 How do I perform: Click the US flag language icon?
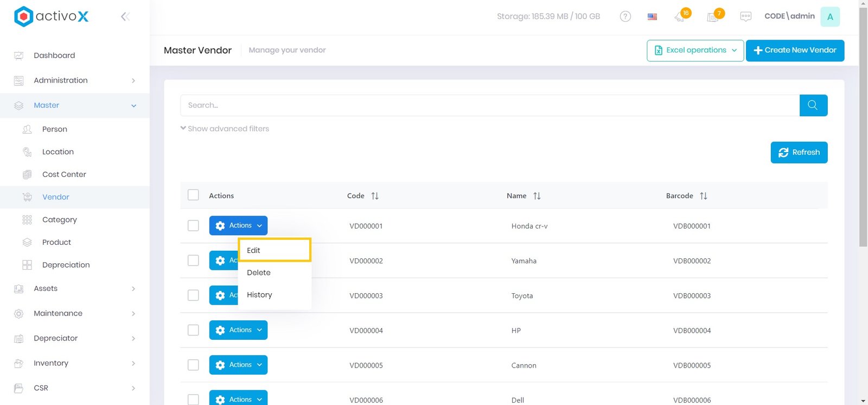tap(652, 17)
